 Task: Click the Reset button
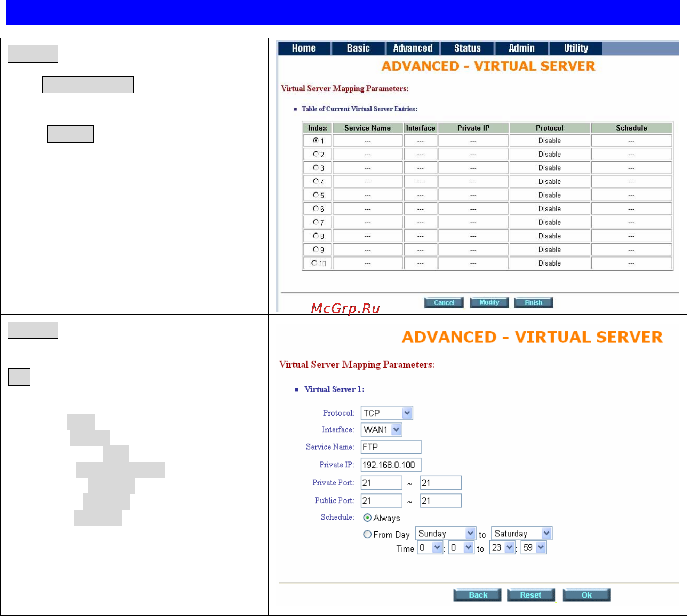click(530, 595)
